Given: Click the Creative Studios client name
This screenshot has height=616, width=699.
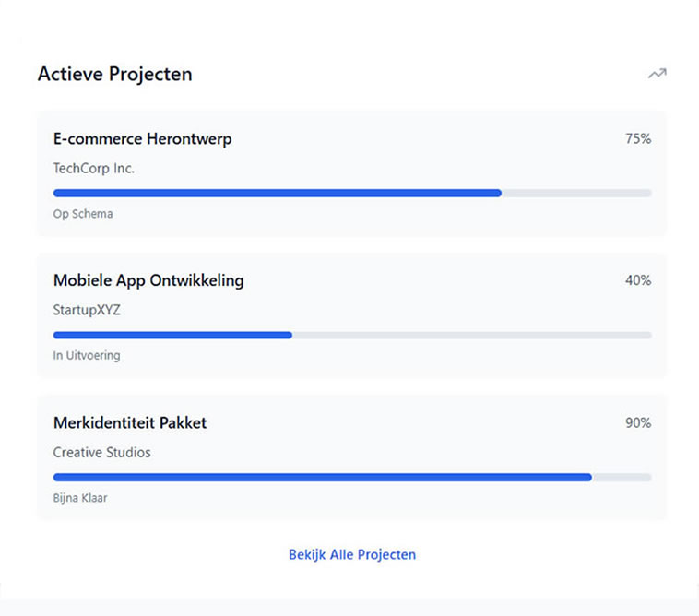Looking at the screenshot, I should (x=102, y=453).
